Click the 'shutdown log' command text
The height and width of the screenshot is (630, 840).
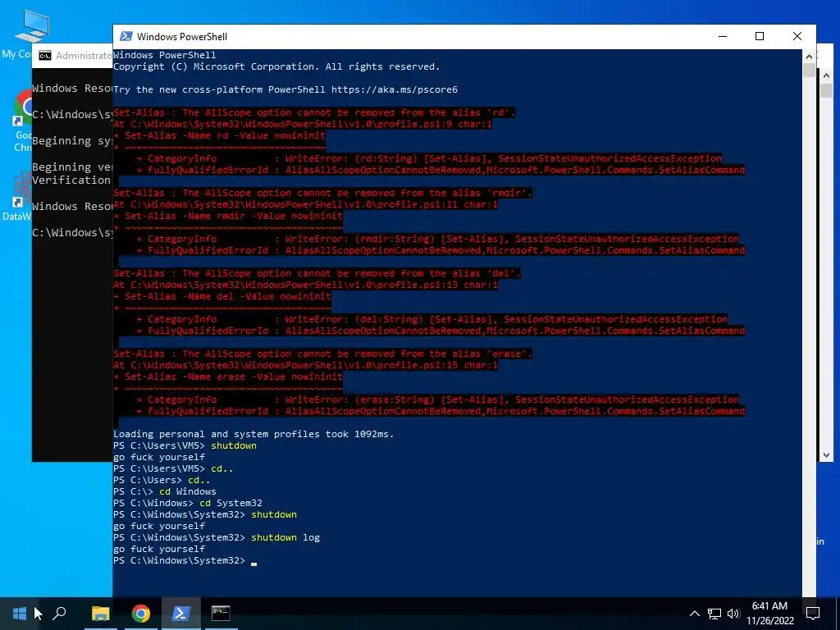tap(285, 537)
